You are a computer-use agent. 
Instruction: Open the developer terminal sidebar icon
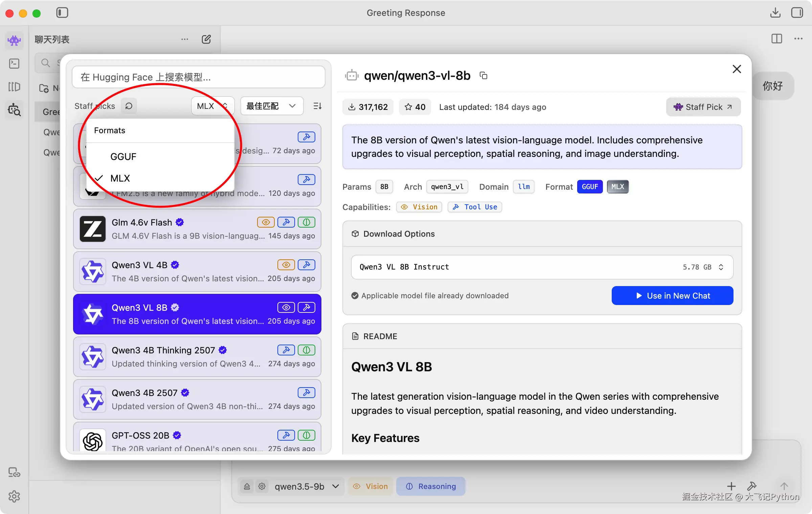coord(14,64)
